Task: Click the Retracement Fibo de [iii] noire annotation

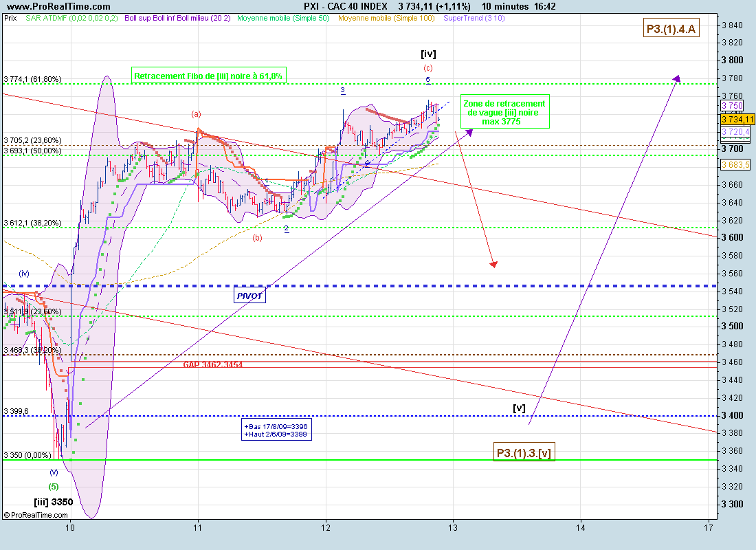Action: [x=209, y=75]
